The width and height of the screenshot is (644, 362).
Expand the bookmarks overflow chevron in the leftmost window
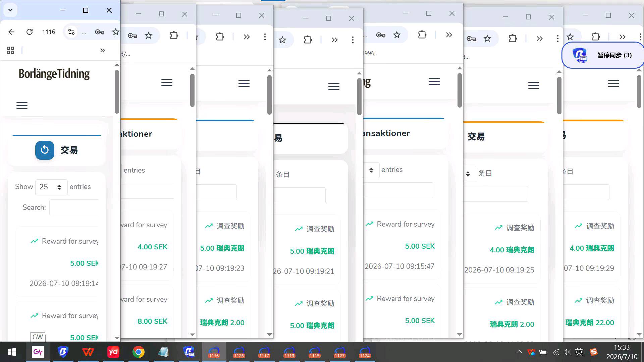point(102,50)
